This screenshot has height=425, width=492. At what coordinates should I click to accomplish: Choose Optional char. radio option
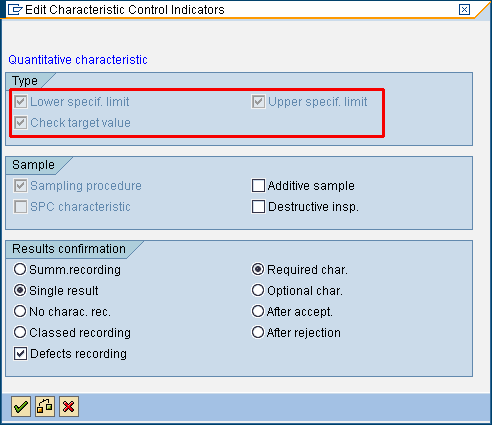[x=258, y=290]
